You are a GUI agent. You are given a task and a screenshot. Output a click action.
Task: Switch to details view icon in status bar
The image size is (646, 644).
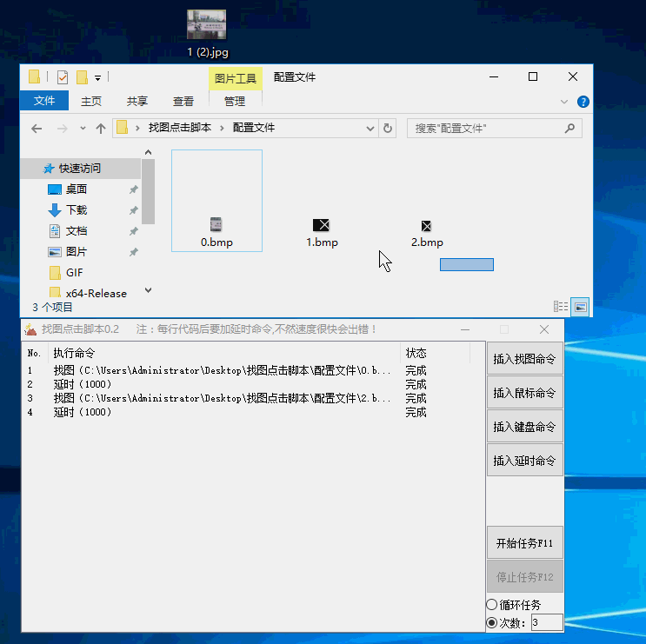[x=560, y=306]
